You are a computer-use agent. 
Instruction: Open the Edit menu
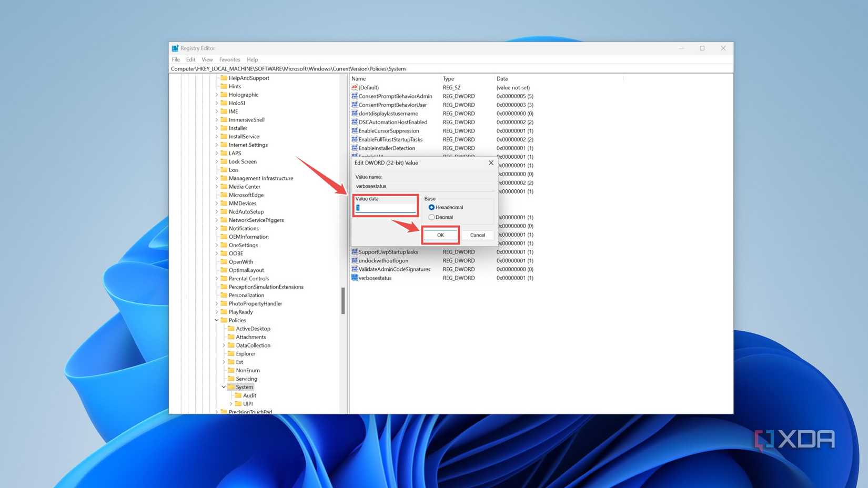(x=190, y=59)
